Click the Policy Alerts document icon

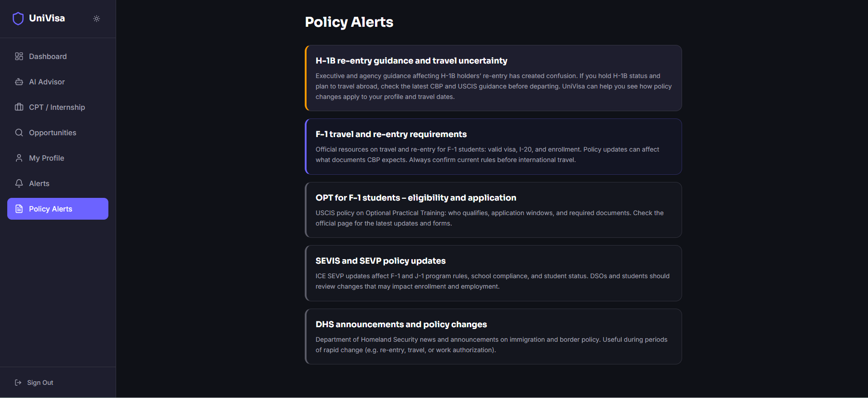(x=19, y=209)
